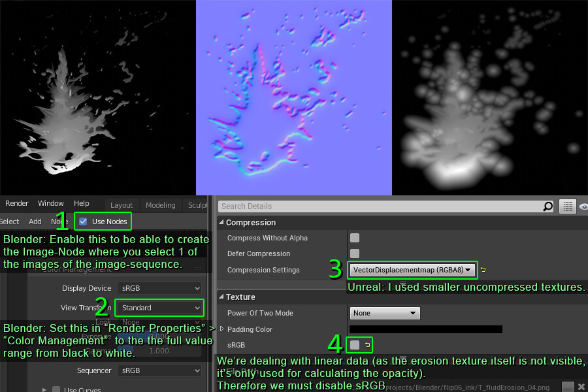Enable the Use Nodes checkbox
The height and width of the screenshot is (392, 588).
click(83, 221)
